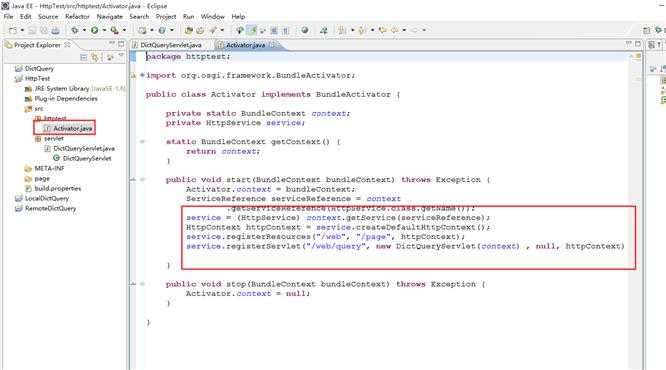Open the Edit menu
The image size is (666, 370).
tap(25, 17)
